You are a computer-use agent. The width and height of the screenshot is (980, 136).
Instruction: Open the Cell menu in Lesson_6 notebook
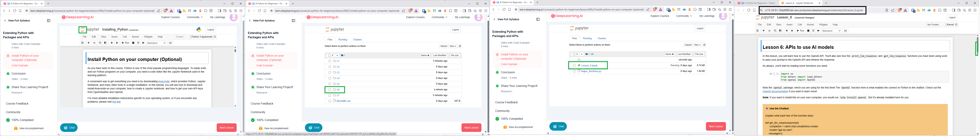800,25
